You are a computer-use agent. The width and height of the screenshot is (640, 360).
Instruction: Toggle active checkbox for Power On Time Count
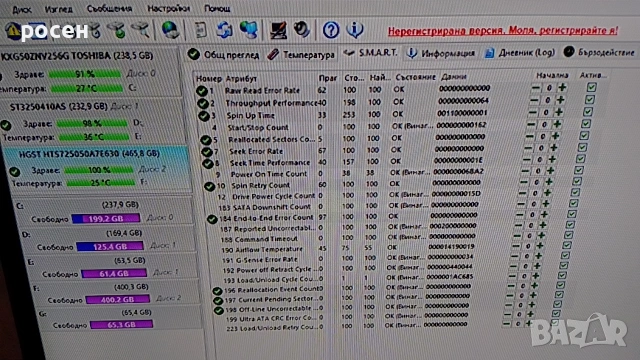pos(579,170)
